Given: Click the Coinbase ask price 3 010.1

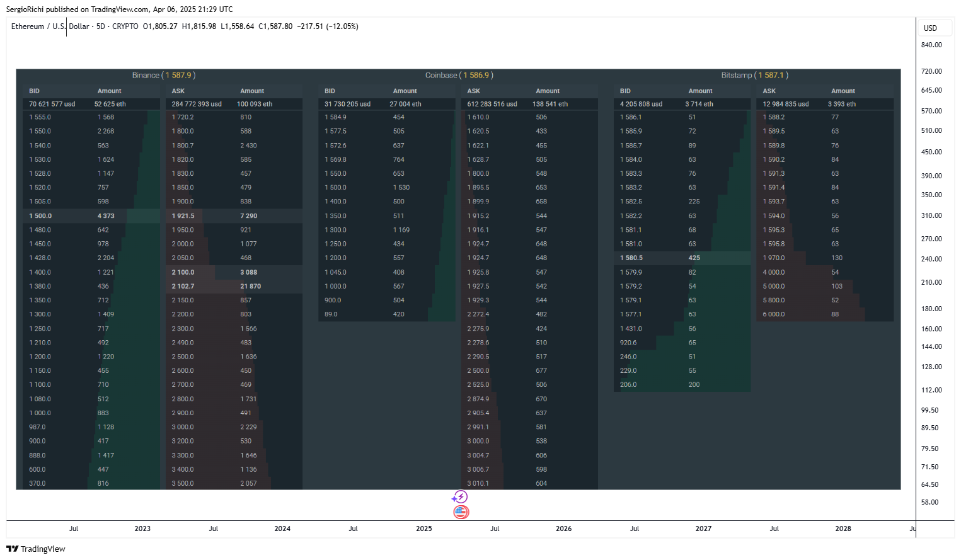Looking at the screenshot, I should (x=478, y=484).
